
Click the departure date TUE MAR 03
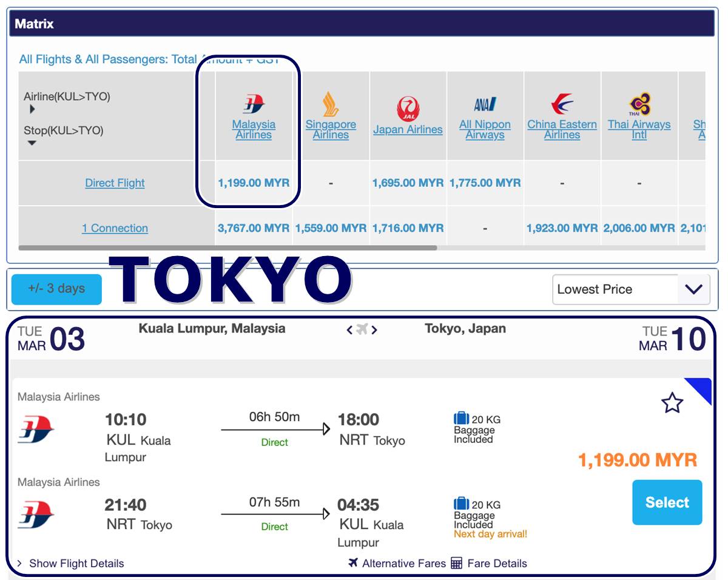point(51,339)
